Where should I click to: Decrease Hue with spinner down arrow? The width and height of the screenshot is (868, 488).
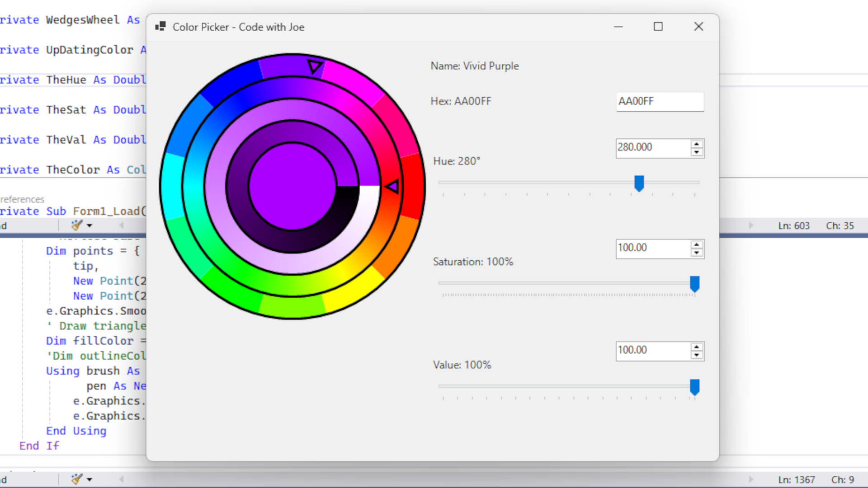[x=697, y=153]
